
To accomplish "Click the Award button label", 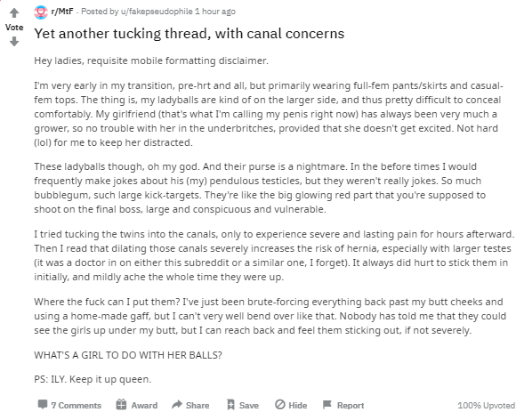I will (x=144, y=405).
